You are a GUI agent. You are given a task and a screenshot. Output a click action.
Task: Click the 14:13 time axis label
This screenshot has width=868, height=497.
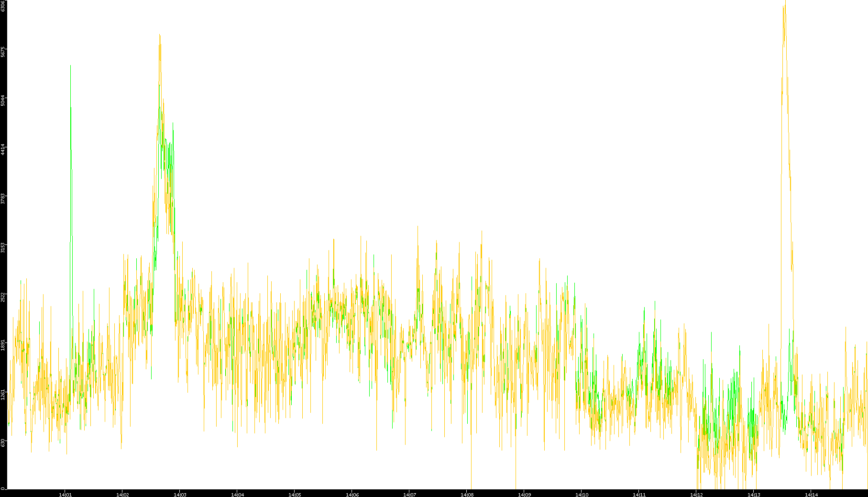point(754,494)
